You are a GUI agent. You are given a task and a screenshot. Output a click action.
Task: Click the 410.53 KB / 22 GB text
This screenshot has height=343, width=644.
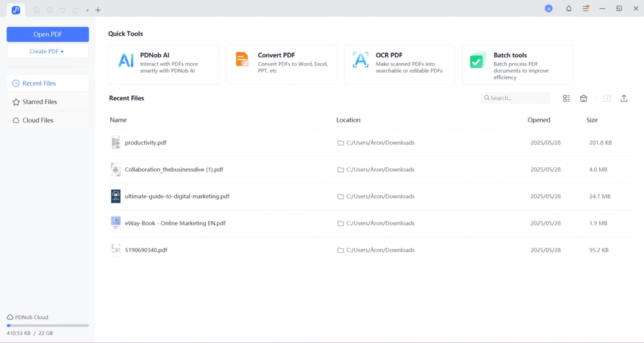pos(30,333)
